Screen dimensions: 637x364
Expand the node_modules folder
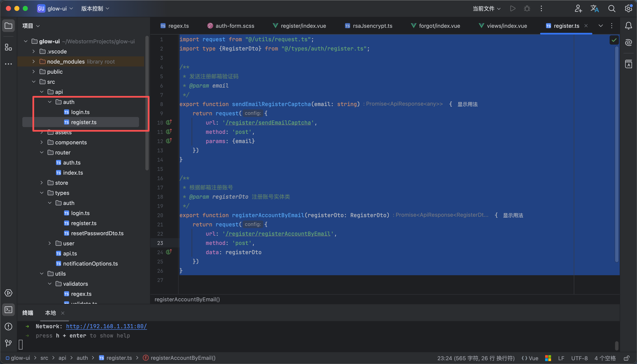coord(33,61)
